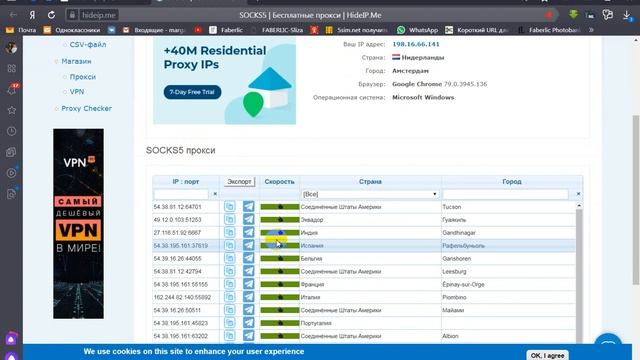The height and width of the screenshot is (360, 640).
Task: Reload the page with refresh icon
Action: 51,15
